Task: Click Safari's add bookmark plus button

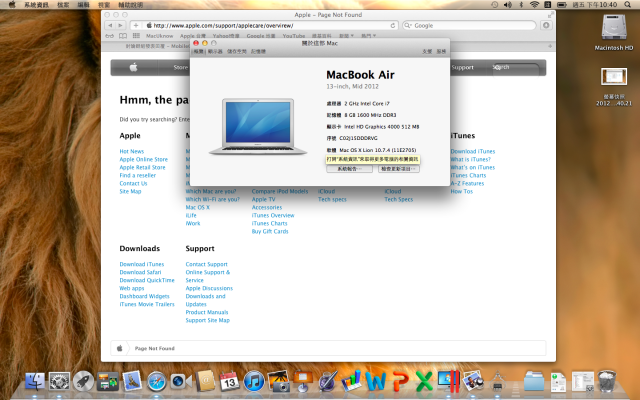Action: point(136,25)
